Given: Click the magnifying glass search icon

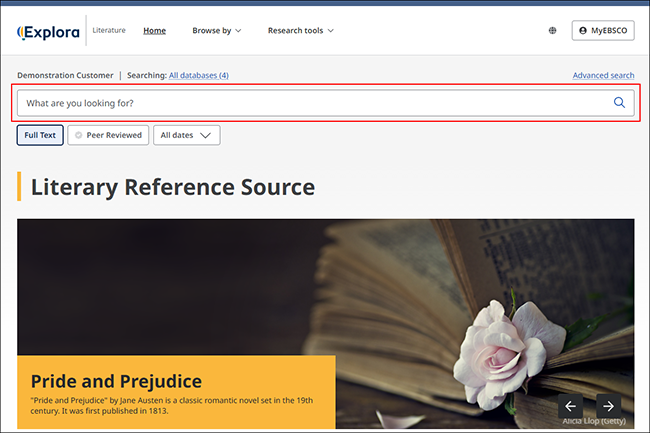Looking at the screenshot, I should pos(619,102).
